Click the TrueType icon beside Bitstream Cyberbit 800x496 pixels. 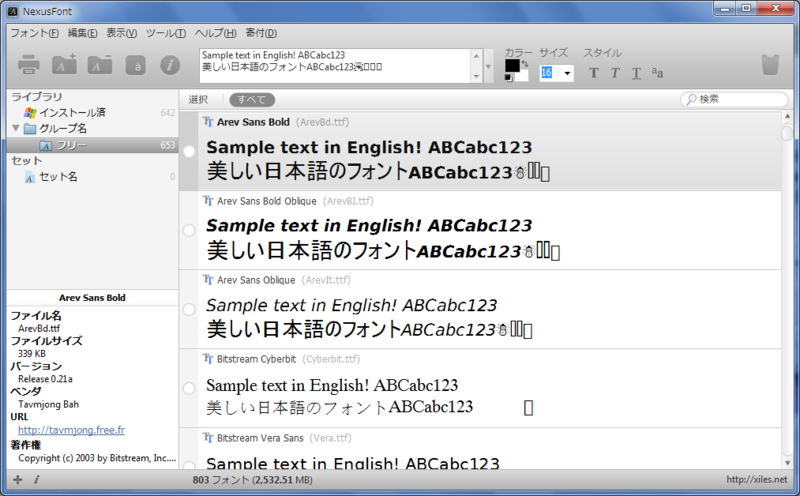(x=208, y=359)
